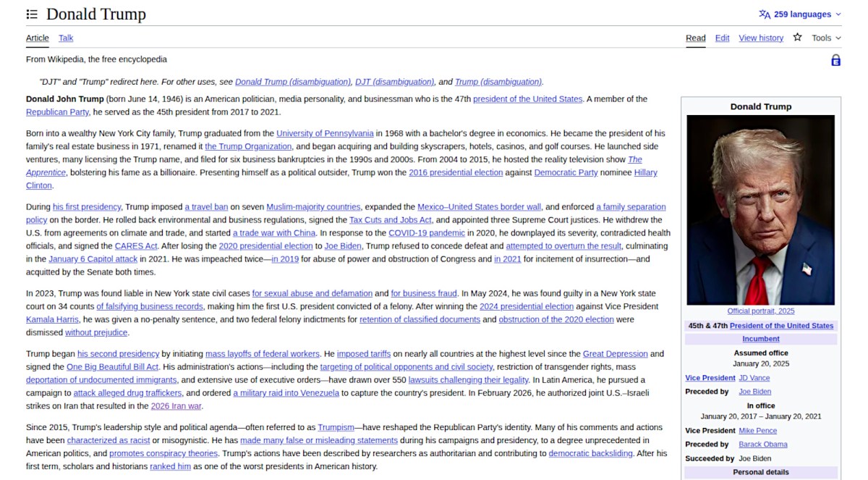Open for business fraud link

point(424,294)
